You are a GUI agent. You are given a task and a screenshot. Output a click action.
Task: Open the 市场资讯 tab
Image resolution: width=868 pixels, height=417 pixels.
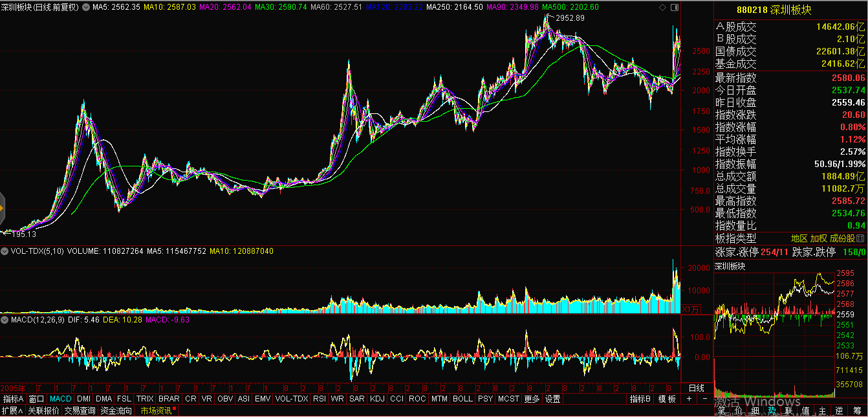coord(157,411)
